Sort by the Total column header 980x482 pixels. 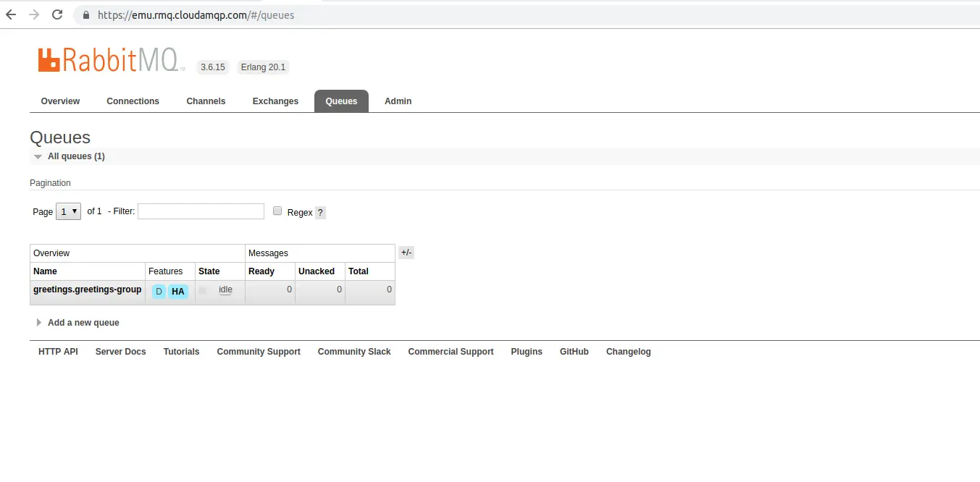coord(359,271)
